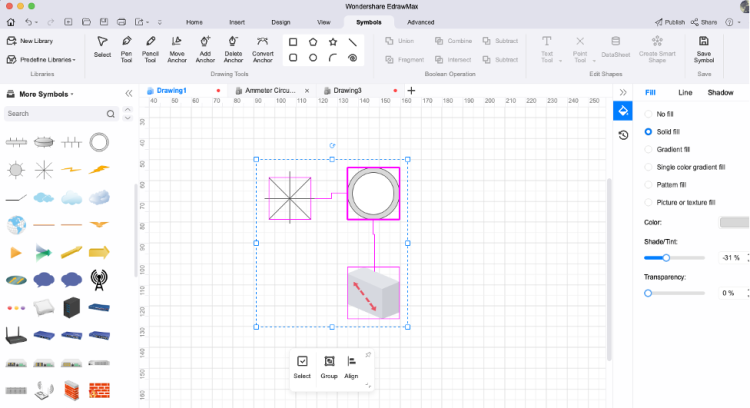Open the help dropdown at top right

click(739, 22)
